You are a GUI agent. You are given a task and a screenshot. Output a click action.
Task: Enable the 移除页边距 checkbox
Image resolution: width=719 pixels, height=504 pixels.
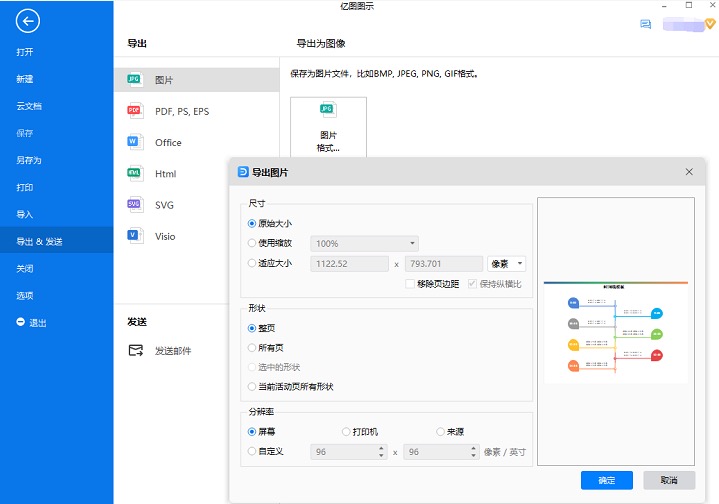pos(410,284)
